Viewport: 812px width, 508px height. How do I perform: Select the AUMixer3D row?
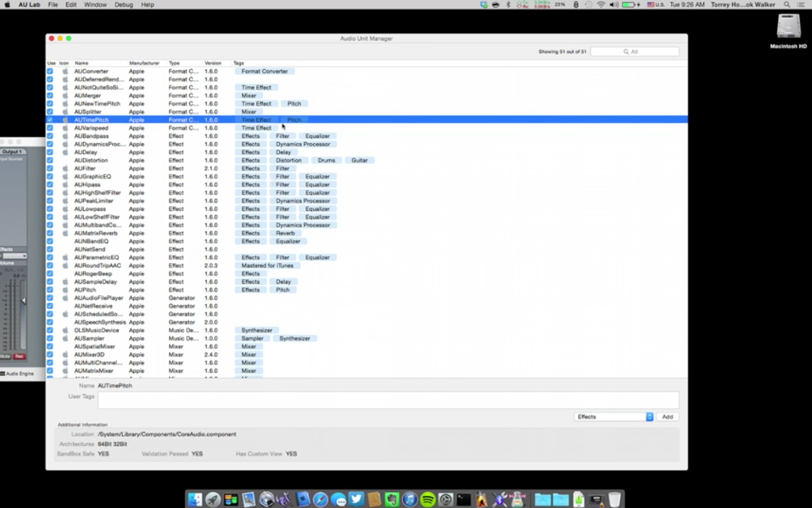[x=367, y=355]
